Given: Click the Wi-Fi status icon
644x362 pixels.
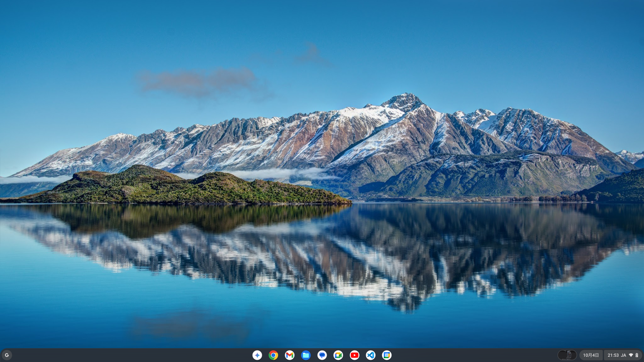Looking at the screenshot, I should (631, 355).
